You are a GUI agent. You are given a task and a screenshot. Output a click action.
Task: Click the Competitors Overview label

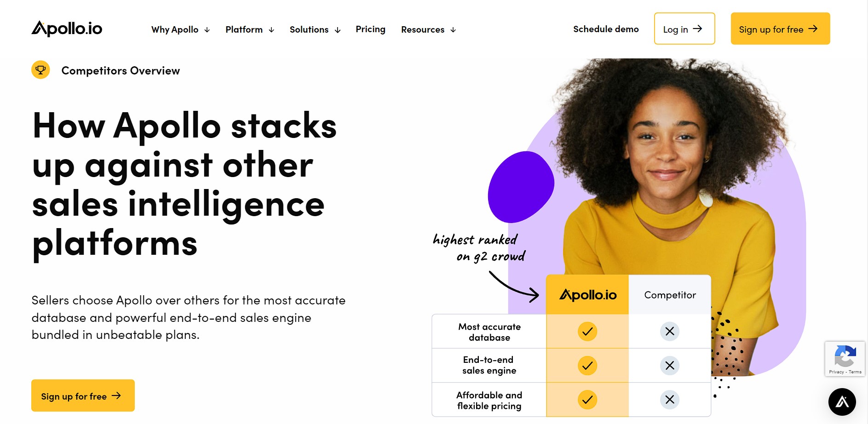coord(121,70)
